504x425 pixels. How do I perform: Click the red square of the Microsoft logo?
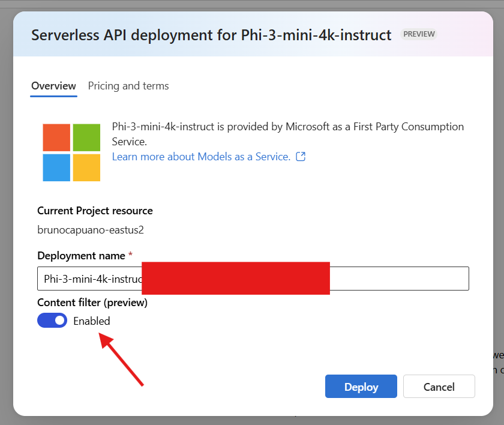[56, 137]
